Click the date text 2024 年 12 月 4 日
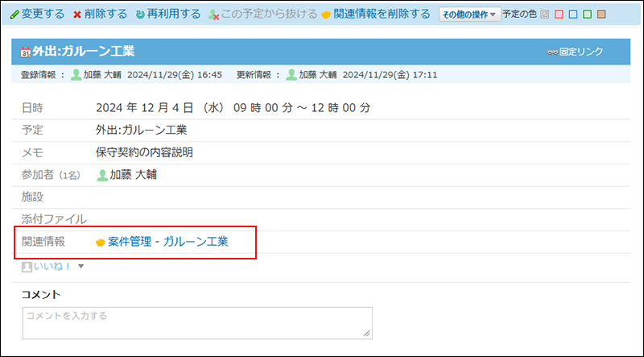Image resolution: width=644 pixels, height=357 pixels. tap(145, 108)
